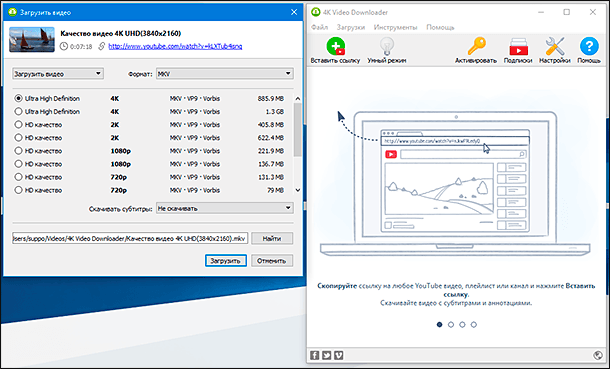Viewport: 610px width, 369px height.
Task: Click scroll-up arrow of quality list
Action: (x=298, y=98)
